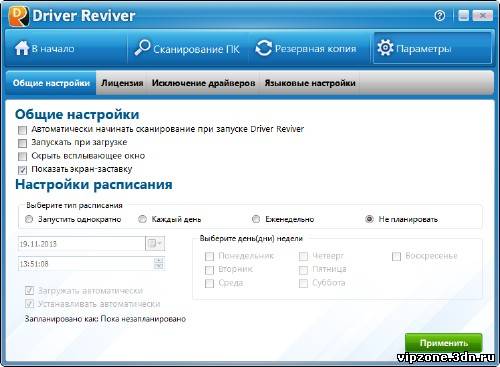
Task: Open the Языковые настройки tab
Action: 310,83
